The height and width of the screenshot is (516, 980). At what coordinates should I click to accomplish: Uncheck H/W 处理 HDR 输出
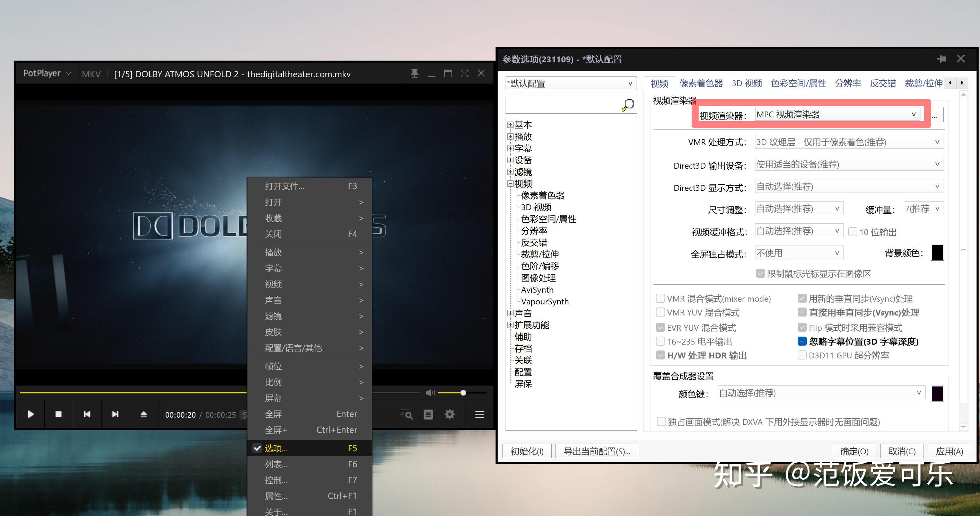click(x=661, y=355)
